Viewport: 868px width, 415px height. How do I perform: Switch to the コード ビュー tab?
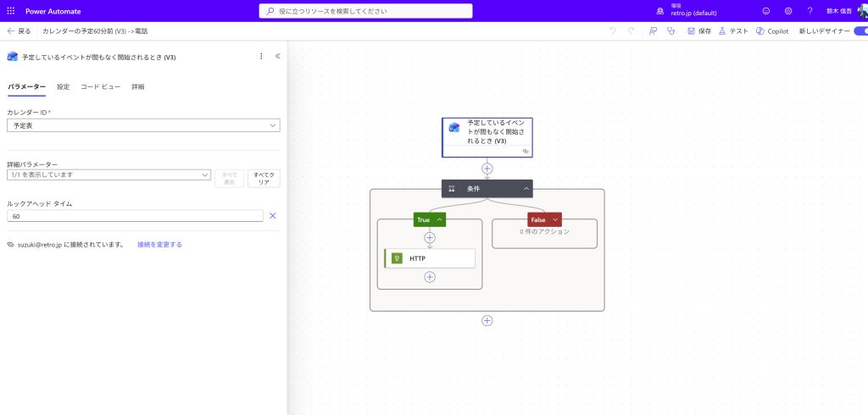(100, 87)
